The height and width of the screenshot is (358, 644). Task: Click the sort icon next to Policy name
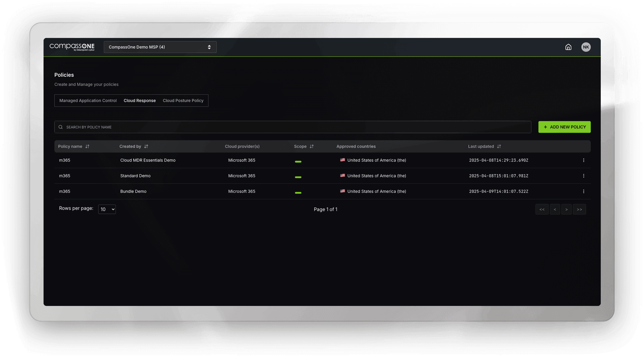click(87, 146)
